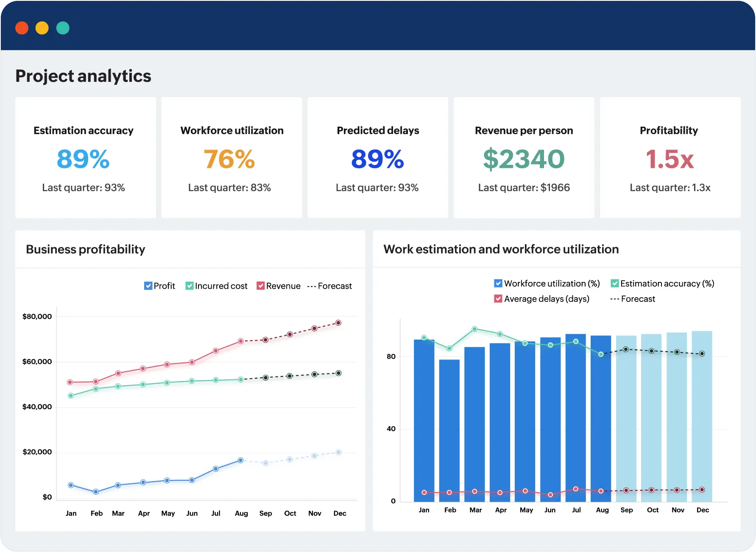Open the Workforce utilization 76% card

click(x=232, y=158)
